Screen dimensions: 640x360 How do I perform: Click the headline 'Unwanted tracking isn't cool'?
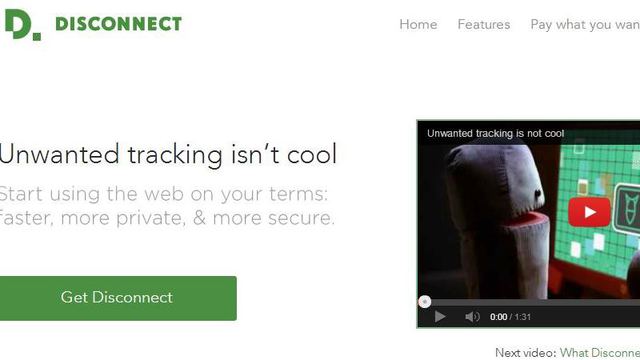pyautogui.click(x=168, y=154)
